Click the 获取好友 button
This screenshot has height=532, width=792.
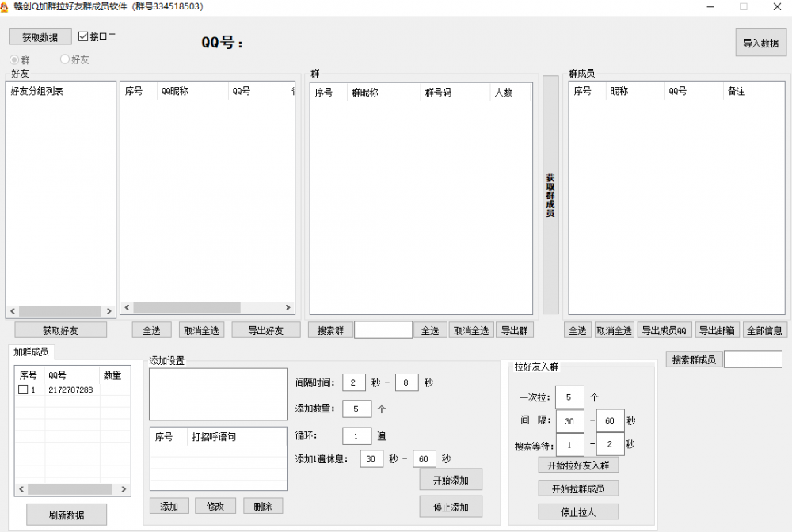click(61, 330)
